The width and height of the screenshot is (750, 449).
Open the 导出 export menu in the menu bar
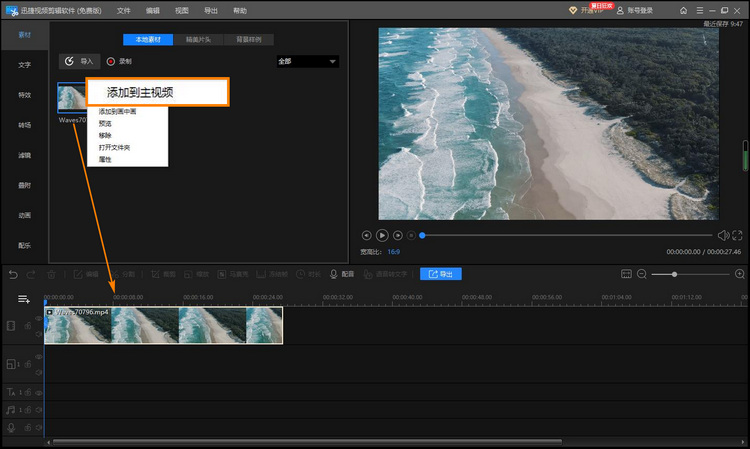coord(211,11)
